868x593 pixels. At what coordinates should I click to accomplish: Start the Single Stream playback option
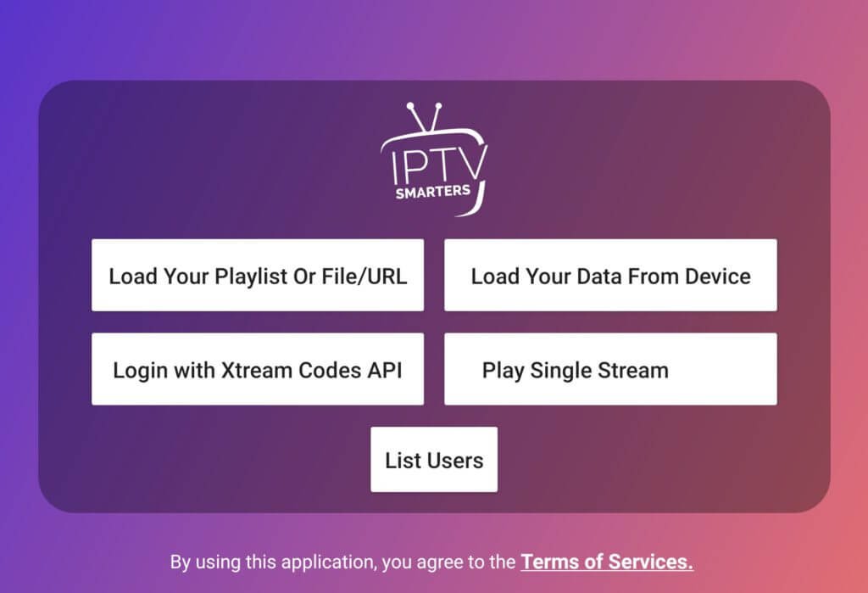click(610, 369)
